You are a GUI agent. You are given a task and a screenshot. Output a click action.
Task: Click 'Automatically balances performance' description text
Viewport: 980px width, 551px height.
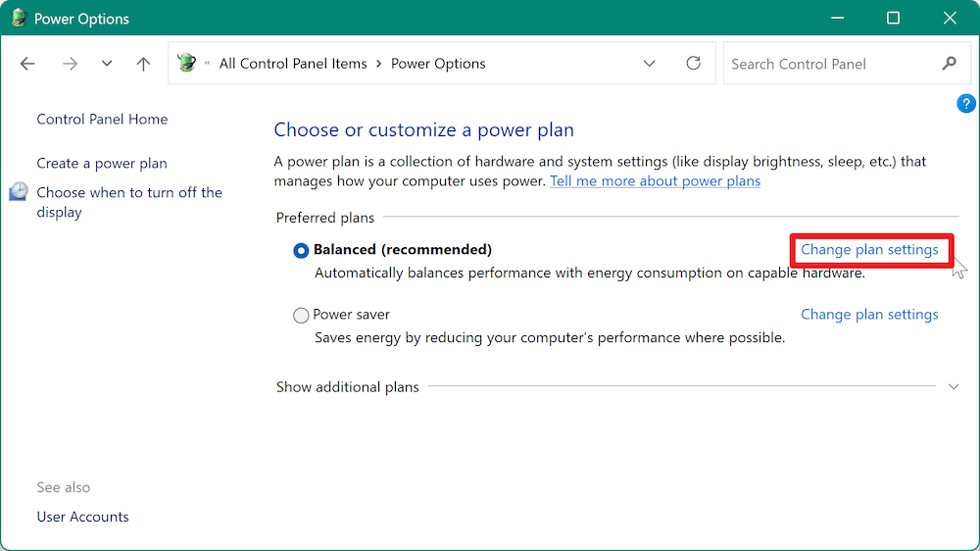[589, 274]
